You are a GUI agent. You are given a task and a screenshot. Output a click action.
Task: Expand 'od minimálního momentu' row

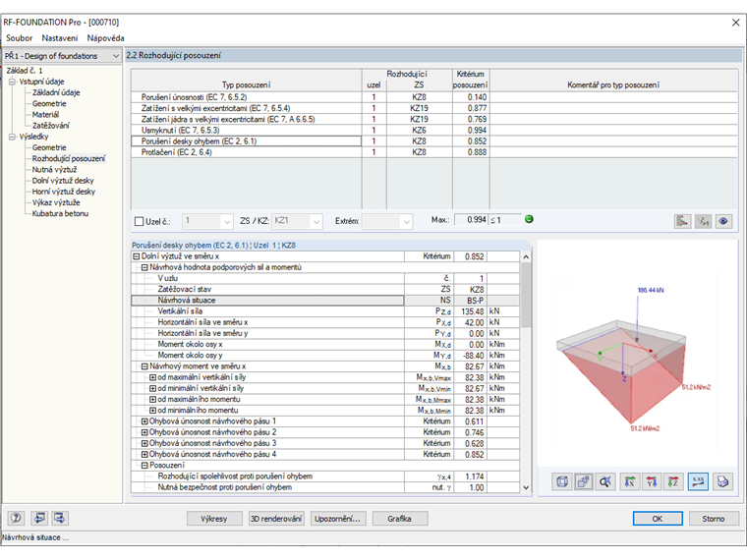[x=153, y=410]
